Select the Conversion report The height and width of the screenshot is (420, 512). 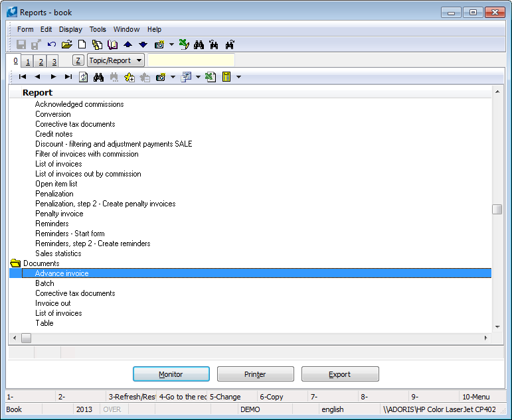click(53, 114)
